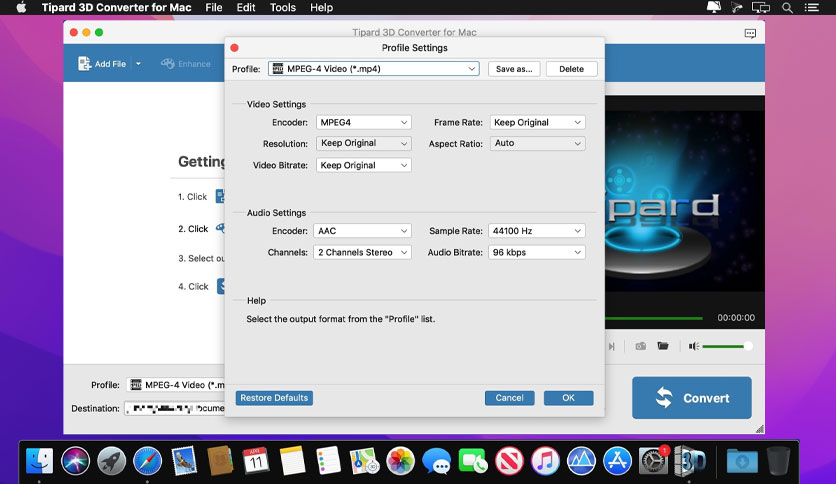Image resolution: width=836 pixels, height=484 pixels.
Task: Open the Resolution dropdown
Action: coord(364,143)
